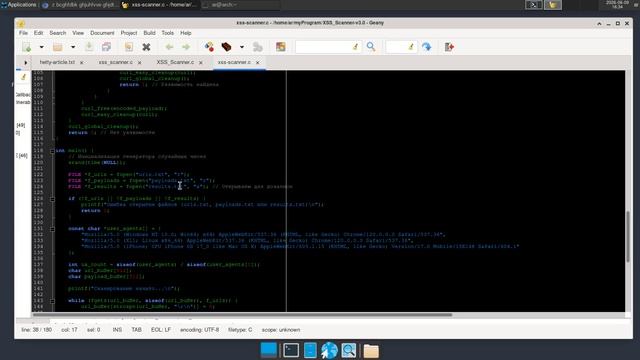Jump to line with blue arrow icon
This screenshot has width=640, height=360.
tap(427, 47)
